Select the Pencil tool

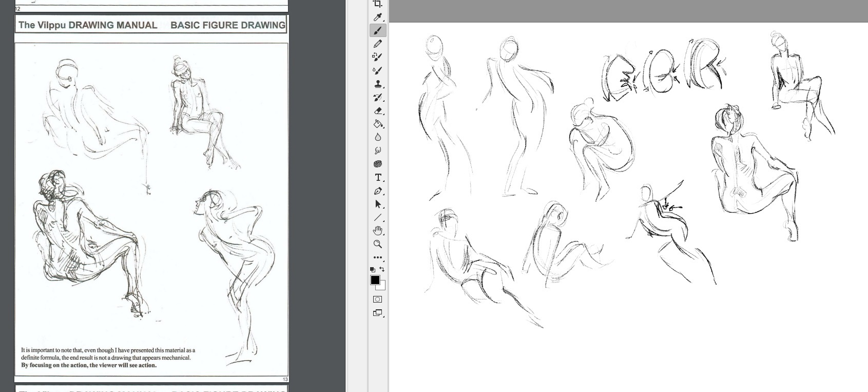(x=377, y=44)
